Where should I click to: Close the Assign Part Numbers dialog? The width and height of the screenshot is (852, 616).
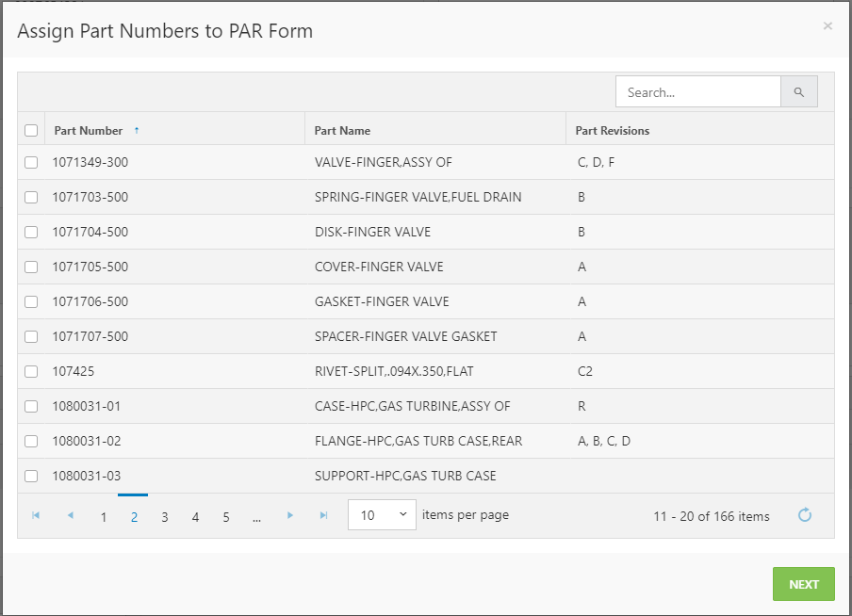827,25
